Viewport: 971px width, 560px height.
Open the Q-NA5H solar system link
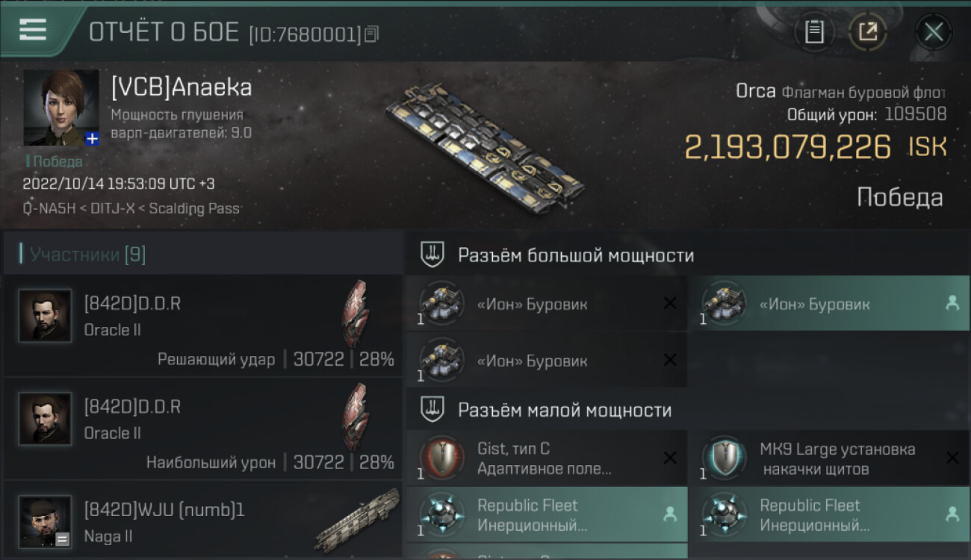click(50, 208)
